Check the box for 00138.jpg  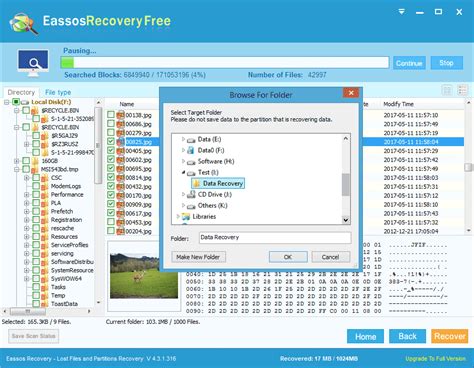(x=111, y=115)
